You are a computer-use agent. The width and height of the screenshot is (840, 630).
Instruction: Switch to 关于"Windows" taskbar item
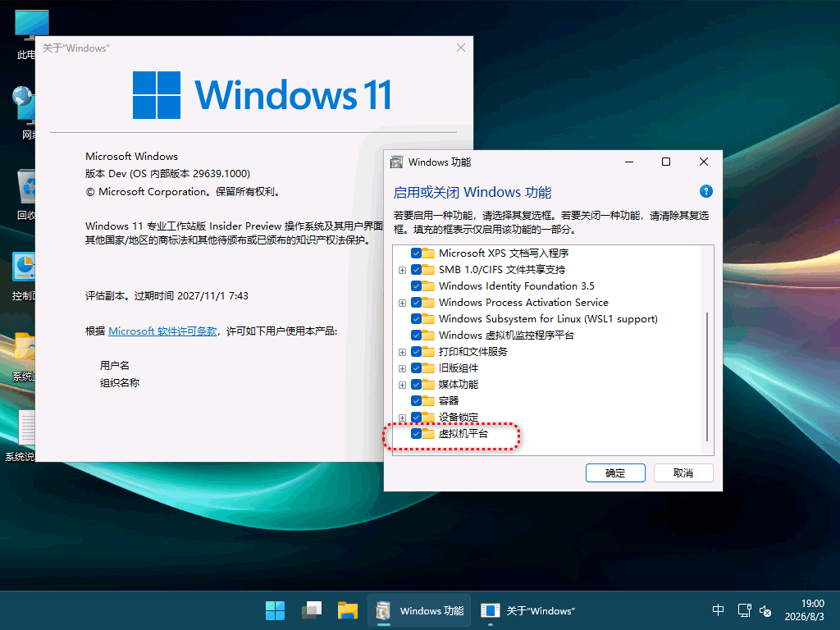click(x=528, y=610)
